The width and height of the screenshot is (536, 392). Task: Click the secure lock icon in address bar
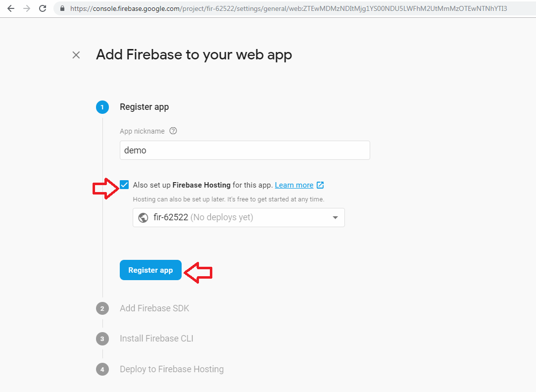pyautogui.click(x=62, y=8)
